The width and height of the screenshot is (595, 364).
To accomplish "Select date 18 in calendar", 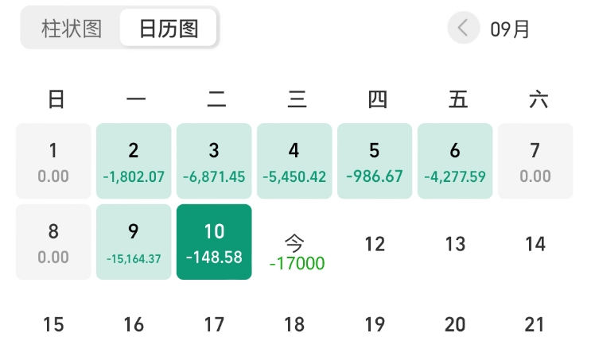I will (x=294, y=324).
